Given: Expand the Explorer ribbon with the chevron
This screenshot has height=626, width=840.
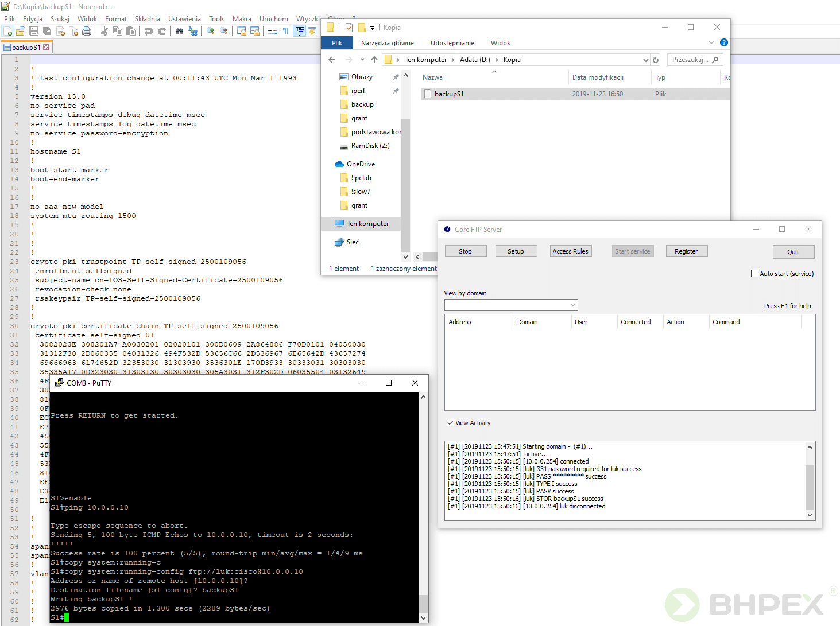Looking at the screenshot, I should coord(711,42).
